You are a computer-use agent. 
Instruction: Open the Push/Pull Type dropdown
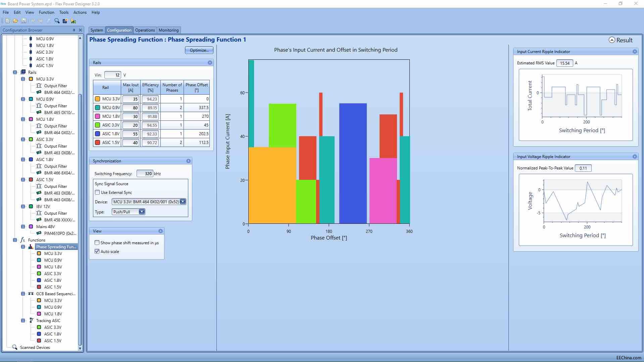[x=142, y=212]
